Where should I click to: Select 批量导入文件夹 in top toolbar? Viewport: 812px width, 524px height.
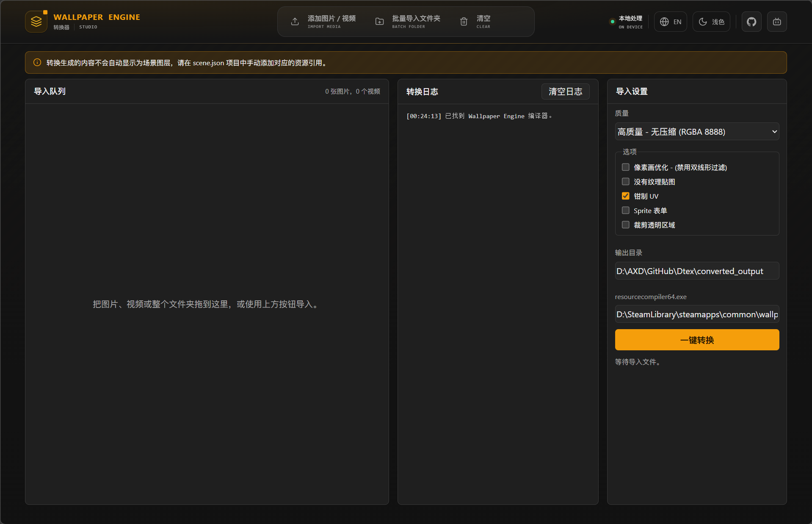click(x=408, y=22)
